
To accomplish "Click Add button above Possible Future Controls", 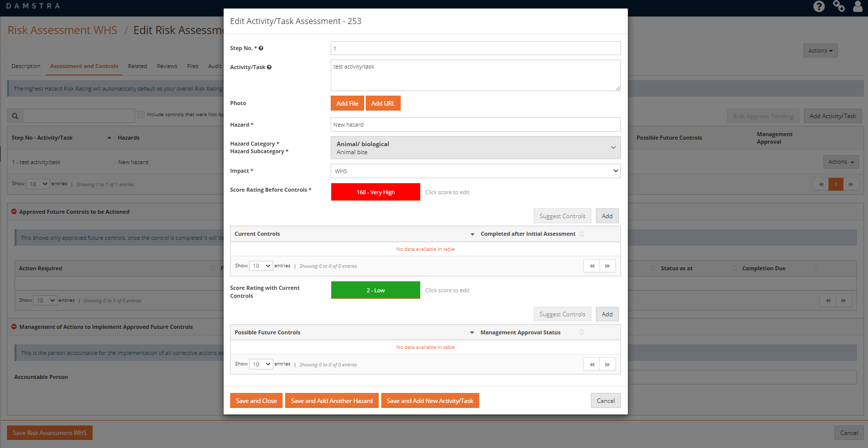I will click(x=607, y=314).
